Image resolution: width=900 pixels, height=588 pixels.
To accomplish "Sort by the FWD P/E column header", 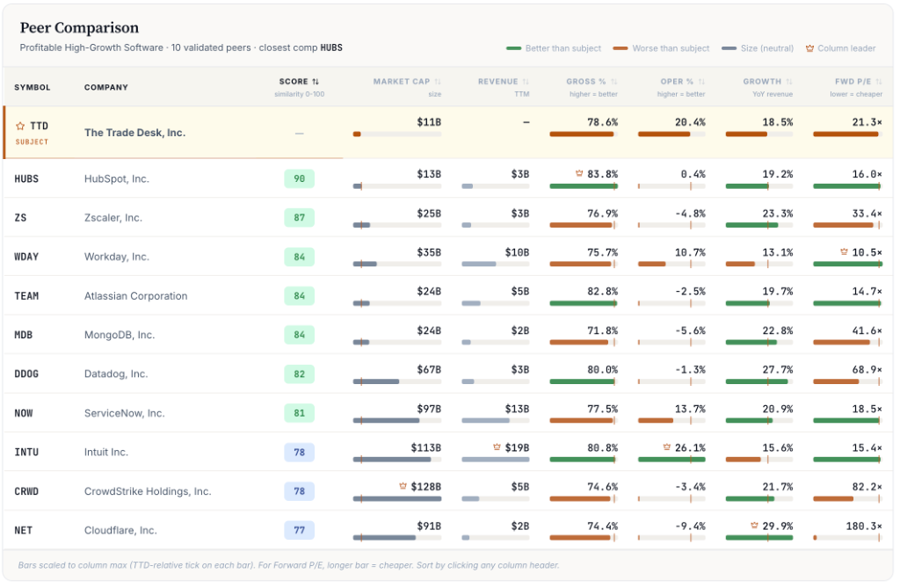I will (859, 82).
